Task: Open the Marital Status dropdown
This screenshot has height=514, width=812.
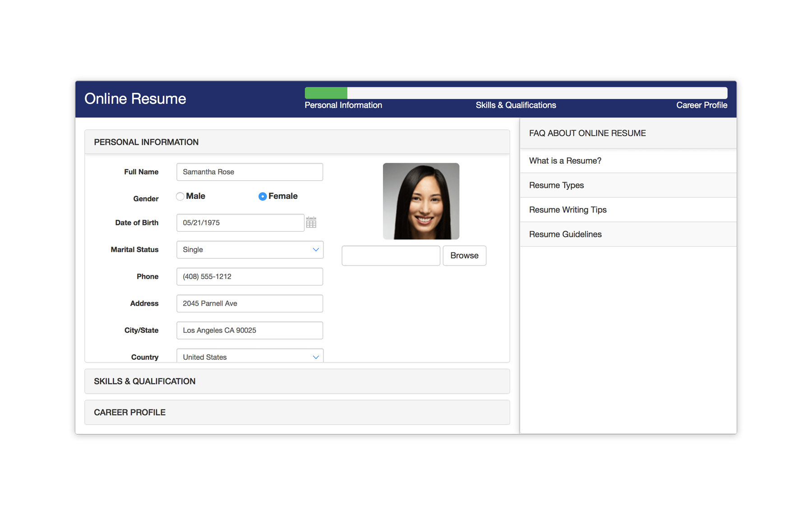Action: tap(250, 250)
